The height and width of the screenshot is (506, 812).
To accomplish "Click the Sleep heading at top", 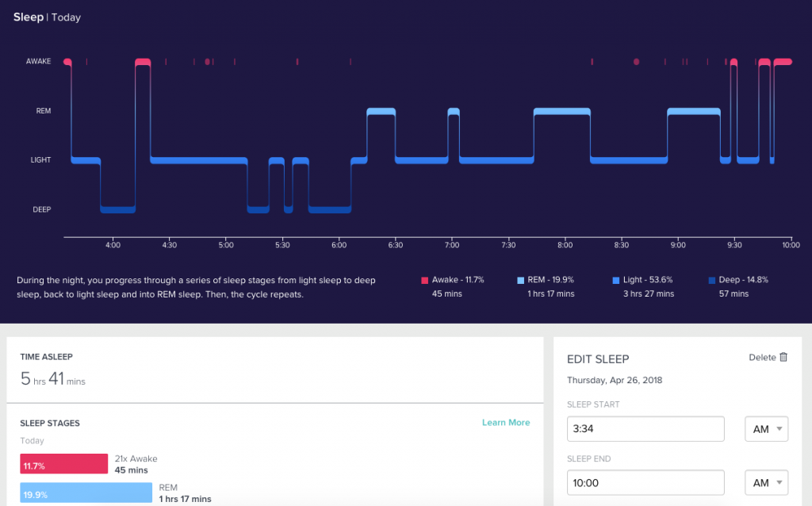I will pos(29,17).
